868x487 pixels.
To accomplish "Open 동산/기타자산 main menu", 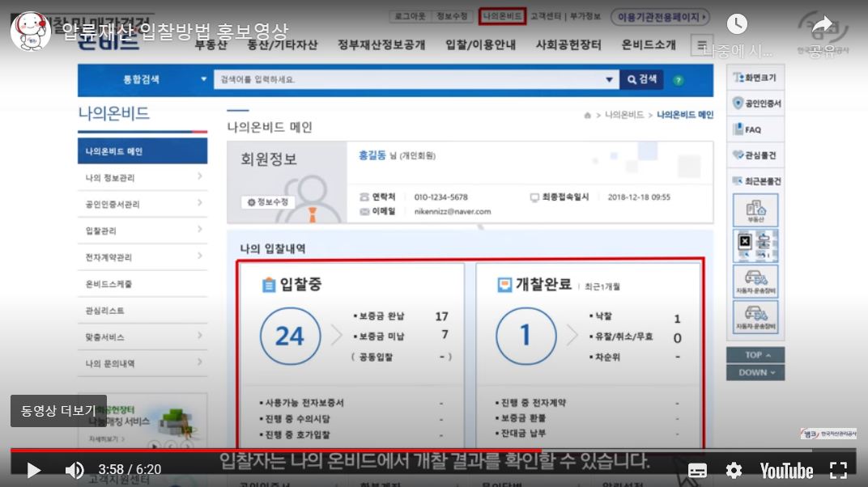I will [283, 44].
